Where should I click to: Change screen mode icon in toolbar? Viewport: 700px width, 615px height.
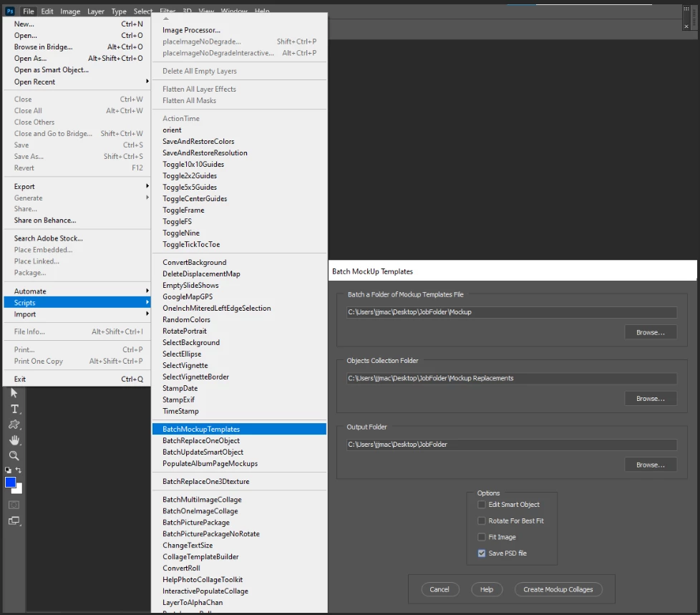tap(14, 520)
